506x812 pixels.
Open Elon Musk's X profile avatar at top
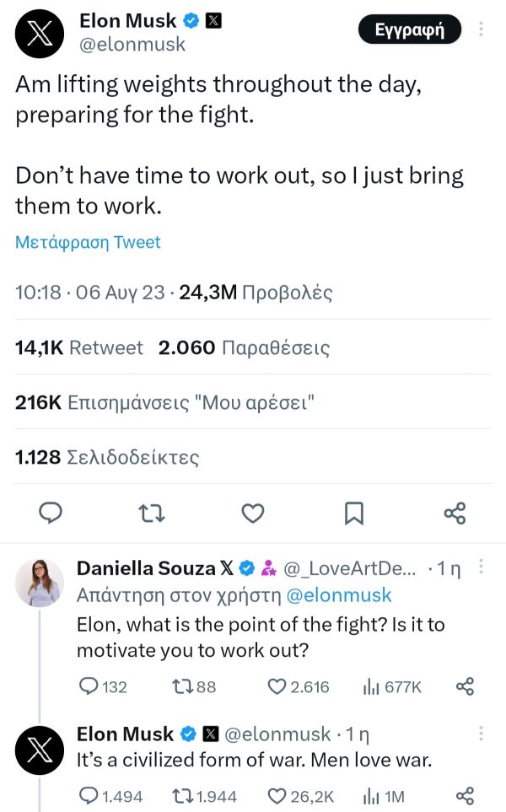coord(40,35)
